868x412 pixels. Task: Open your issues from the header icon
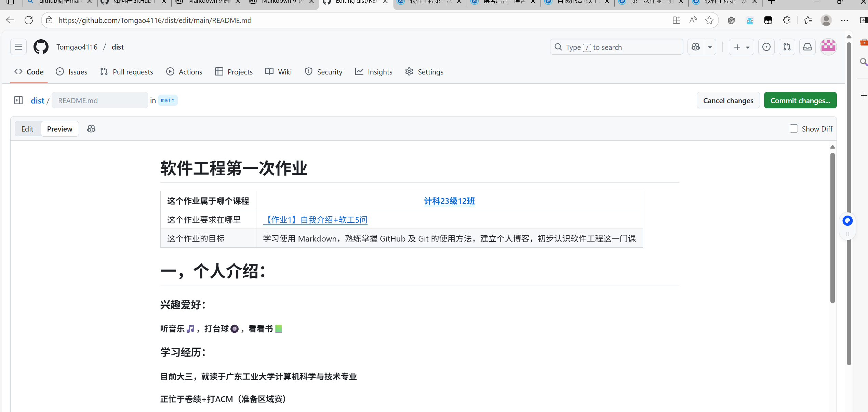tap(766, 47)
